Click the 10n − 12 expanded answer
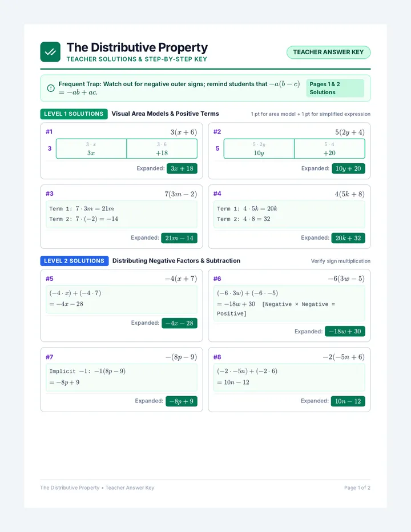 coord(348,401)
